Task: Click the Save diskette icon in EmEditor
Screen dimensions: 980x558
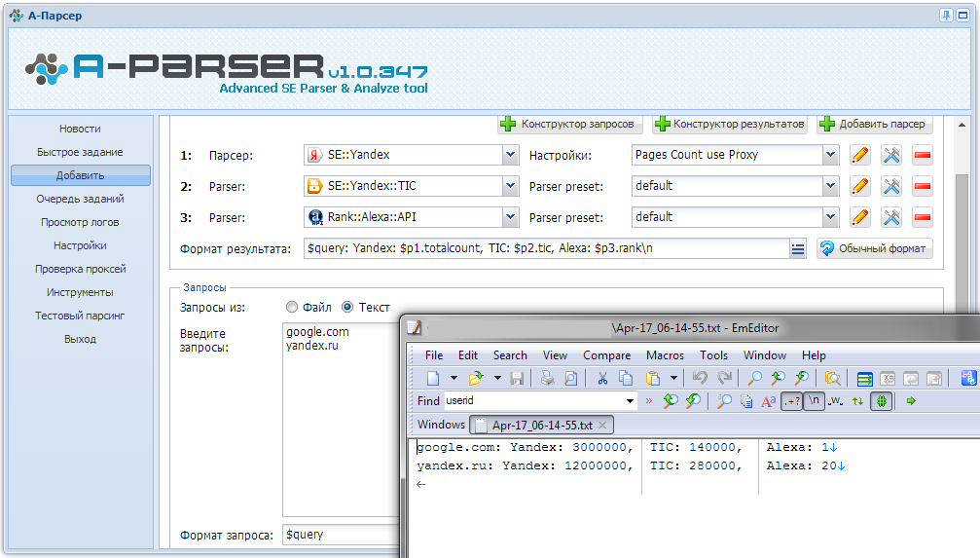Action: coord(517,378)
